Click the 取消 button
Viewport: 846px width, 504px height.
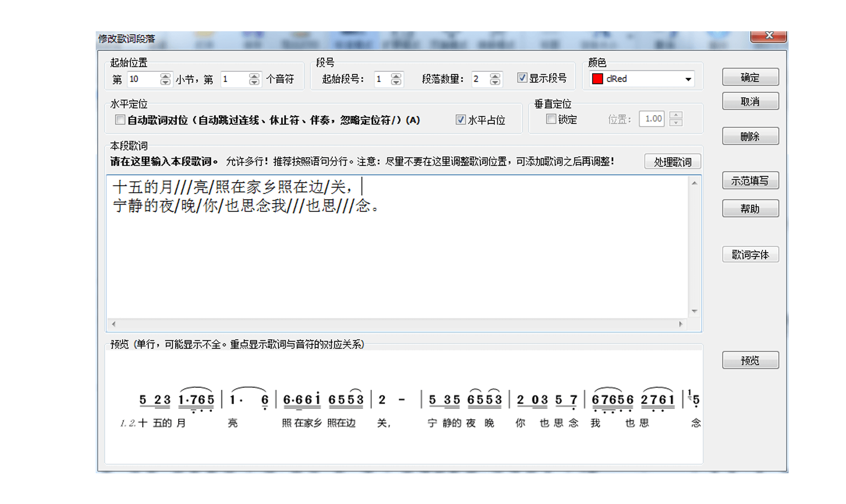750,102
